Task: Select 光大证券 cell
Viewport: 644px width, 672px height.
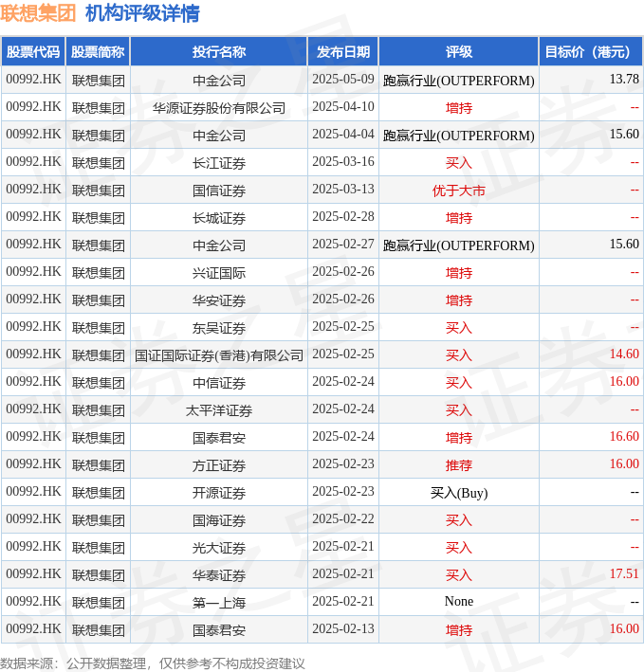Action: 219,547
